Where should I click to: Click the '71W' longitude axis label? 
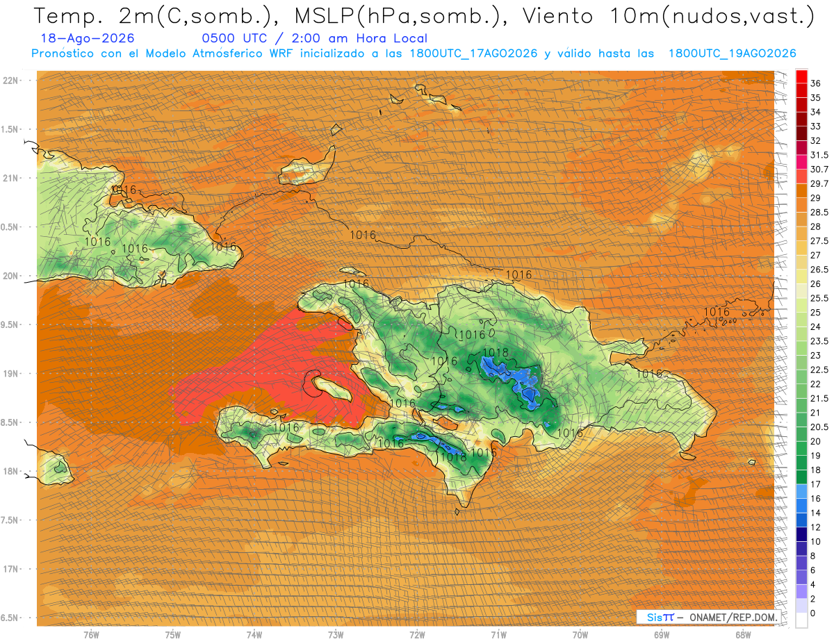[x=498, y=635]
